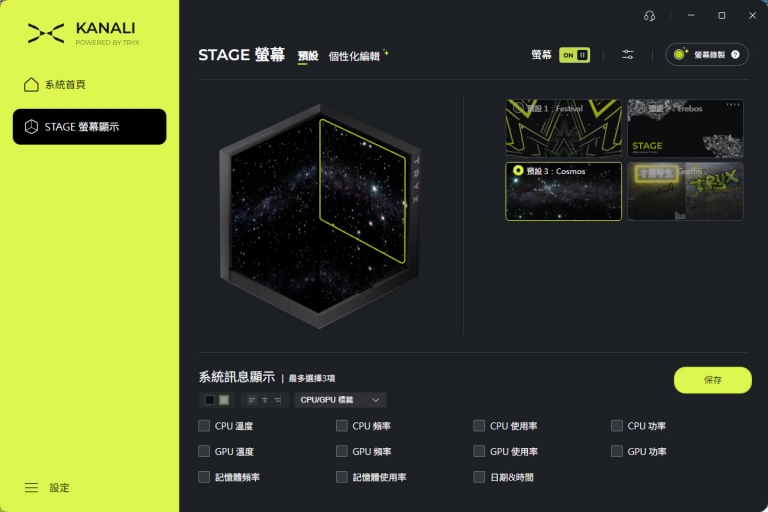
Task: Click the 保存 save button
Action: (x=713, y=380)
